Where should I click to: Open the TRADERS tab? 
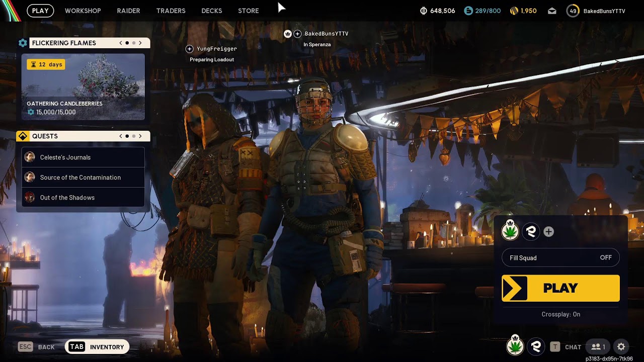pos(171,11)
